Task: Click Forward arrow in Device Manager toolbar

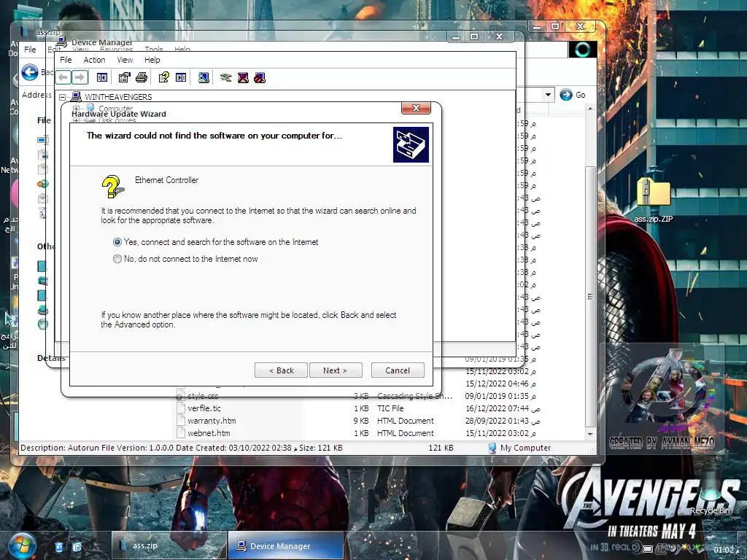Action: click(80, 77)
